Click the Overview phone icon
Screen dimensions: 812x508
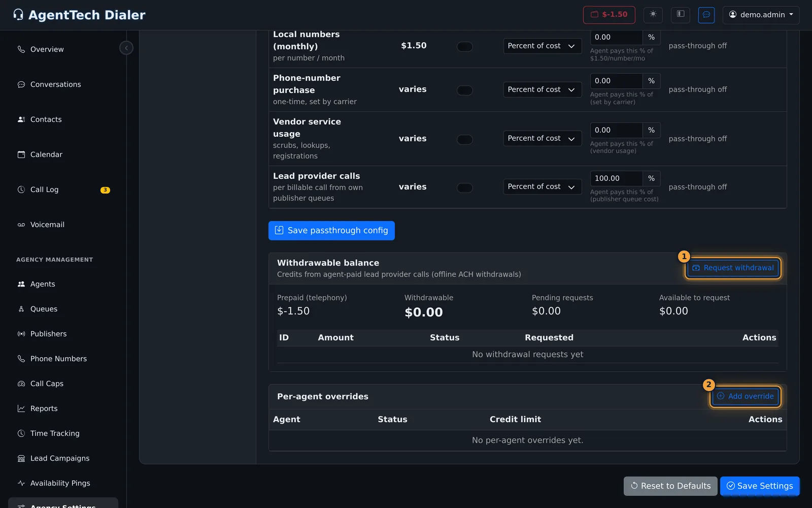[21, 49]
